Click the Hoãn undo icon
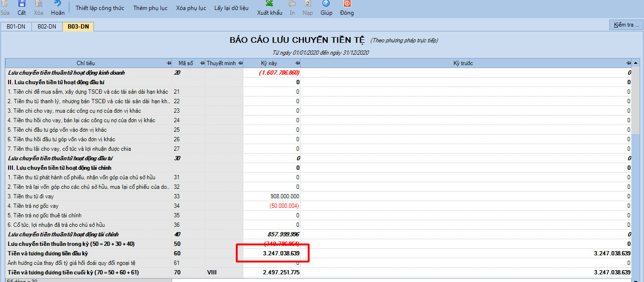 (58, 3)
